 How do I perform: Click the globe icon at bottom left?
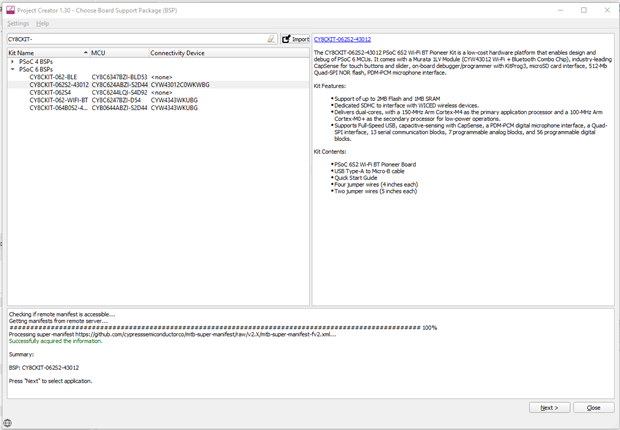[8, 423]
